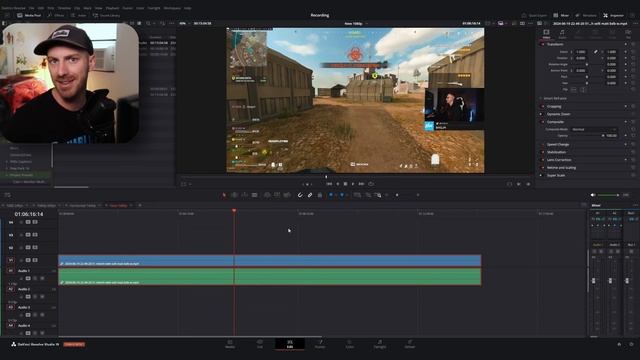Collapse the Transform section header
640x360 pixels.
coord(555,44)
